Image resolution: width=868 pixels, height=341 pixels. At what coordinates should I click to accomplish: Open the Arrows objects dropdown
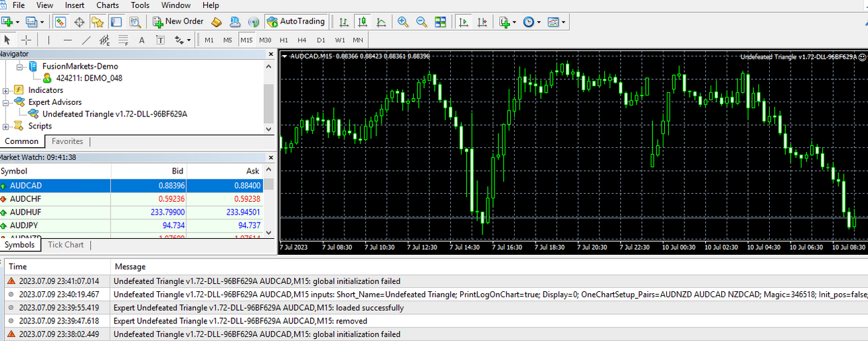(182, 40)
